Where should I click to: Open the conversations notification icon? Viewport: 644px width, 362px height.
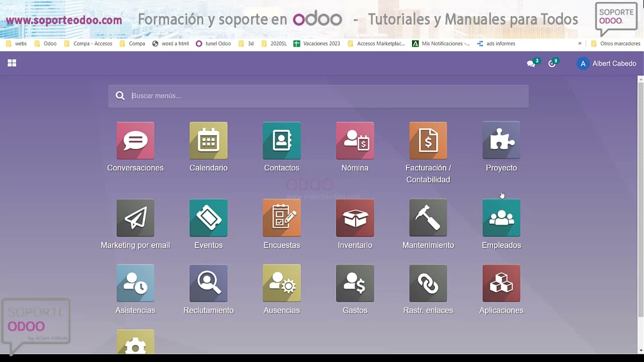[x=531, y=63]
